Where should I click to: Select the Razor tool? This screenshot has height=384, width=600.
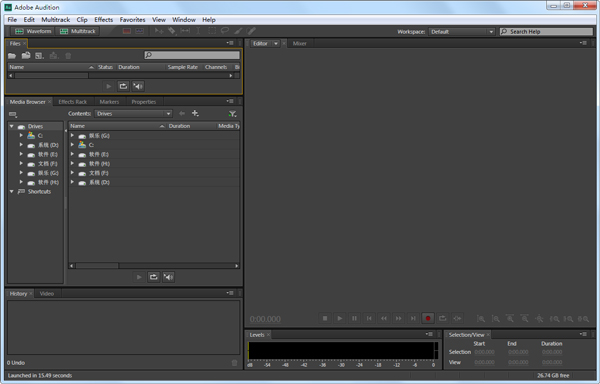click(x=171, y=31)
